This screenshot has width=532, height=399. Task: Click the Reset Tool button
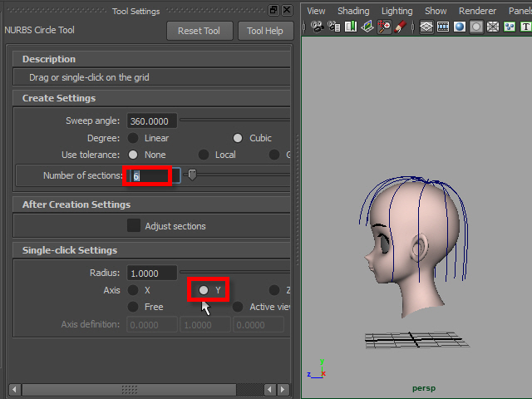tap(199, 31)
